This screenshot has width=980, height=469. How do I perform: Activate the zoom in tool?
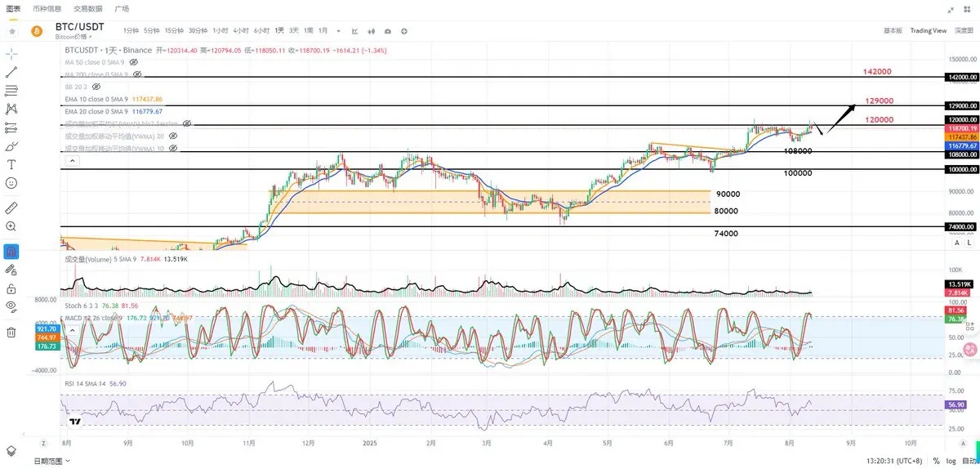pos(11,226)
